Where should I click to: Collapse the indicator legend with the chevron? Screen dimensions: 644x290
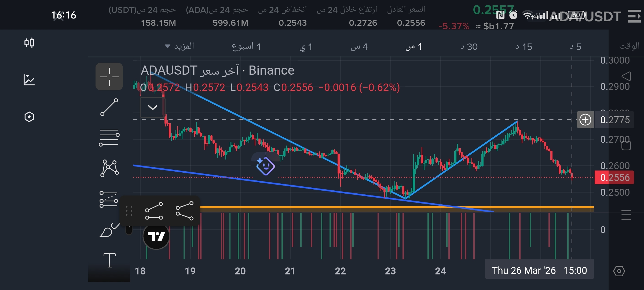(153, 108)
